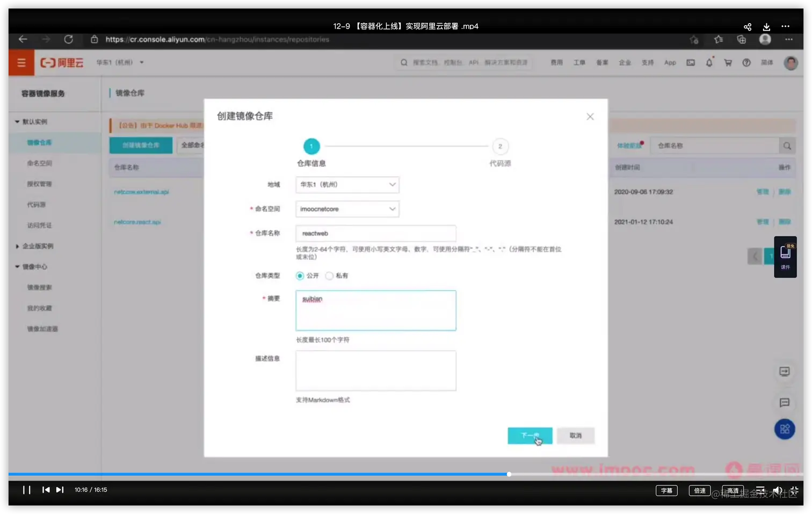
Task: Click the volume speaker icon
Action: (777, 490)
